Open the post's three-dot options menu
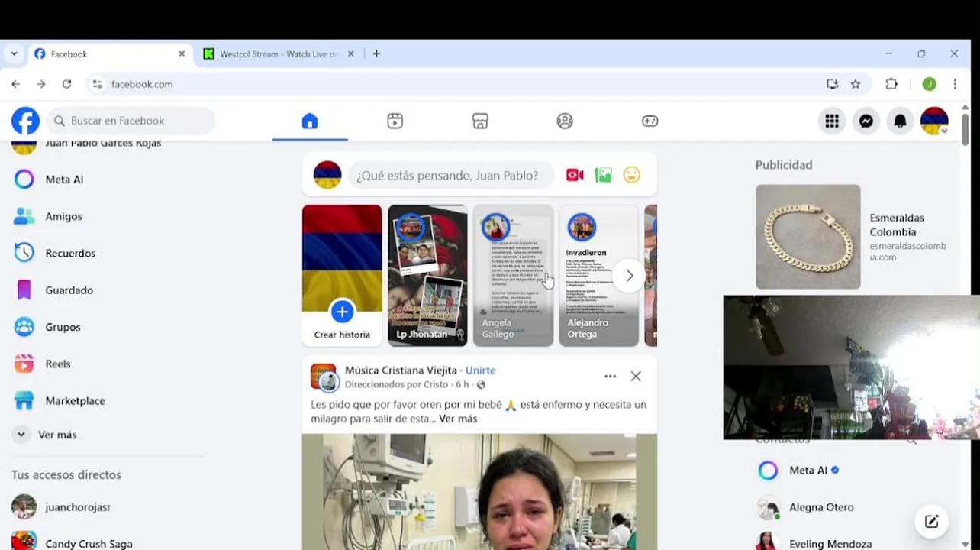The width and height of the screenshot is (980, 550). 610,376
